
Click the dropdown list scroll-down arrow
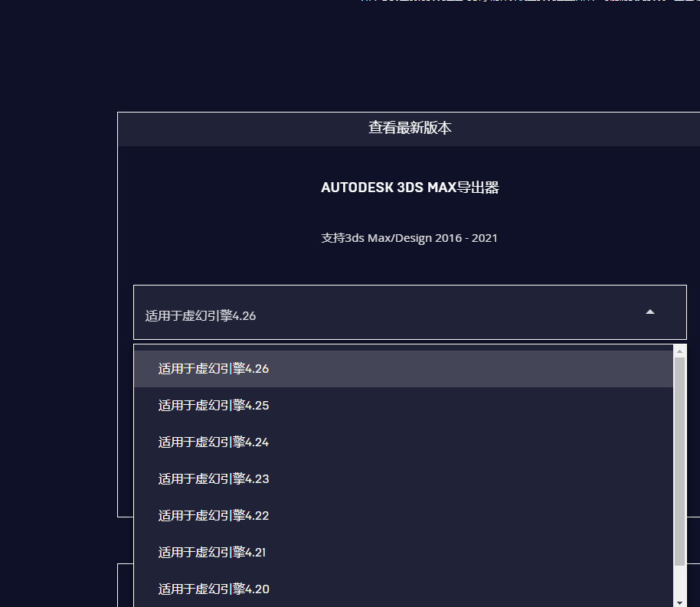click(x=679, y=603)
